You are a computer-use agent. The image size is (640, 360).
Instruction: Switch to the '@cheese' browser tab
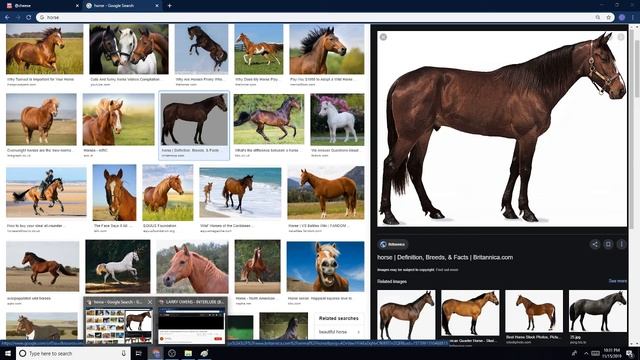41,6
